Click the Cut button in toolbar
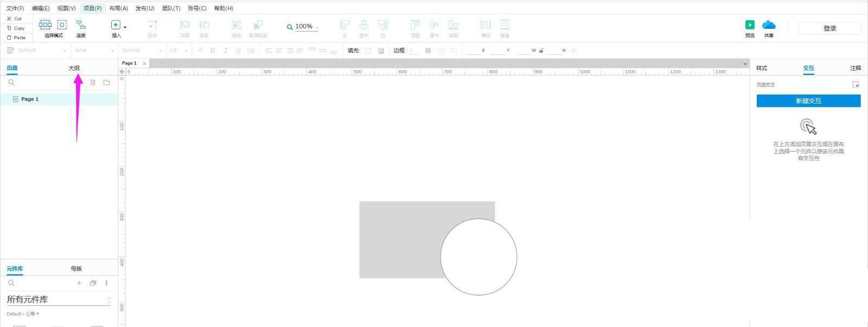This screenshot has height=327, width=868. pyautogui.click(x=15, y=18)
